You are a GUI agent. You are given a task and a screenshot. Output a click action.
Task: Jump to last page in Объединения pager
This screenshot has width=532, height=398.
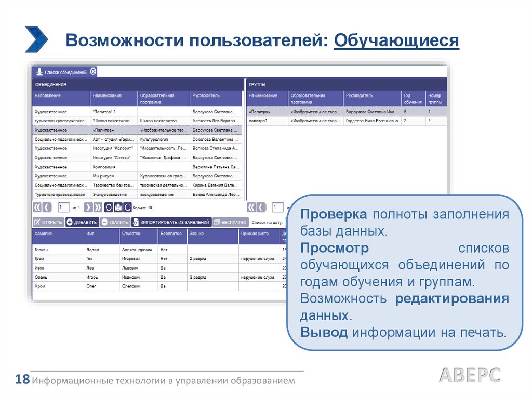[97, 208]
